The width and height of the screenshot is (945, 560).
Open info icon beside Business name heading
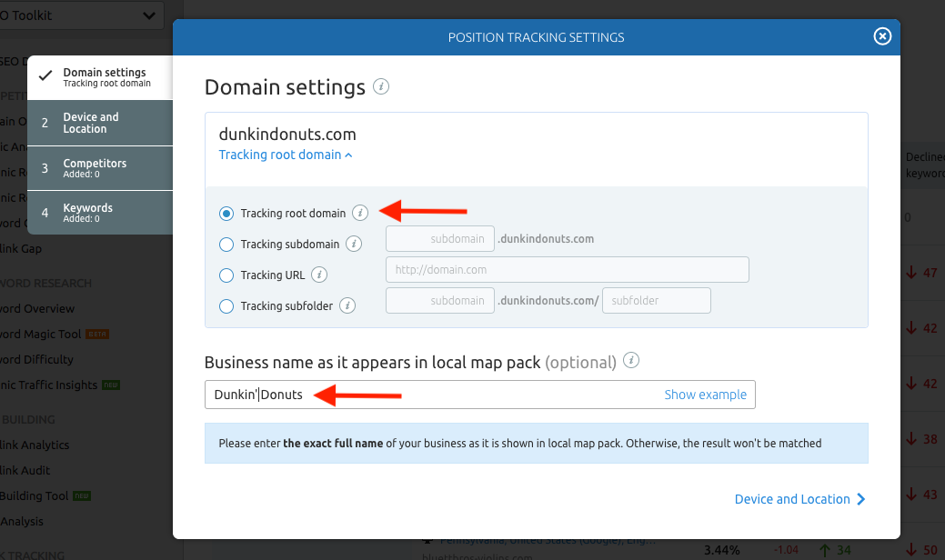click(631, 361)
